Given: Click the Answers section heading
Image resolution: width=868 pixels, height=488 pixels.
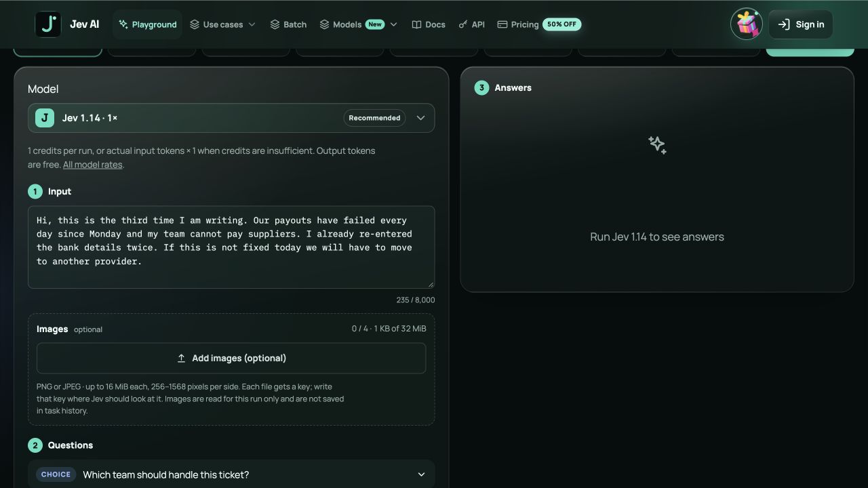Looking at the screenshot, I should click(513, 87).
